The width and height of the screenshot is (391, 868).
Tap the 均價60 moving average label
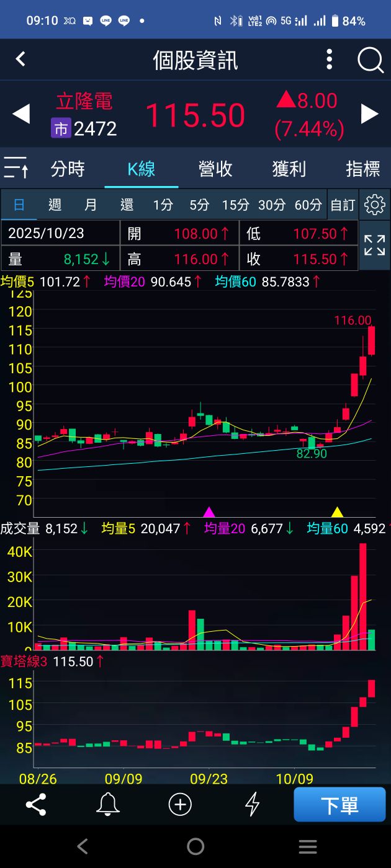(236, 281)
